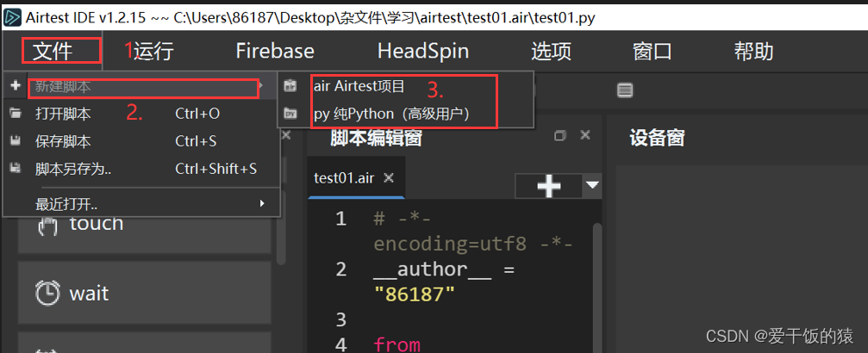Screen dimensions: 868x353
Task: Click the from keyword on line 4
Action: [x=397, y=345]
